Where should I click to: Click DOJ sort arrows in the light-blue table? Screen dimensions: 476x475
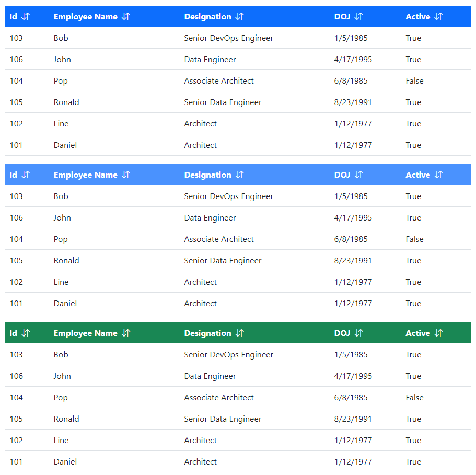[358, 175]
